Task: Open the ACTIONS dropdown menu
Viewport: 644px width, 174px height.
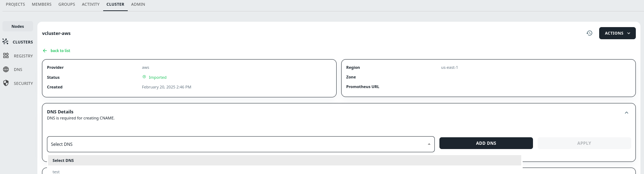Action: pos(617,33)
